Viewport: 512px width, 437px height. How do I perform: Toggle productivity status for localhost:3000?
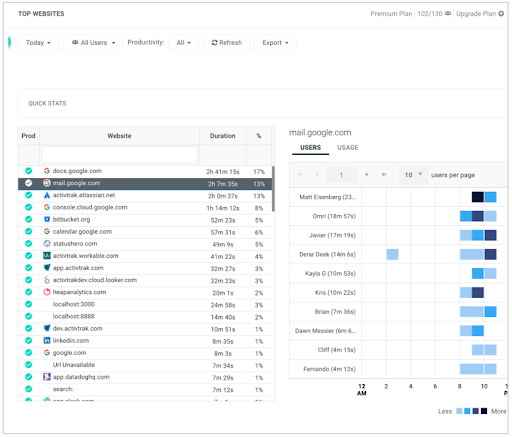click(29, 304)
